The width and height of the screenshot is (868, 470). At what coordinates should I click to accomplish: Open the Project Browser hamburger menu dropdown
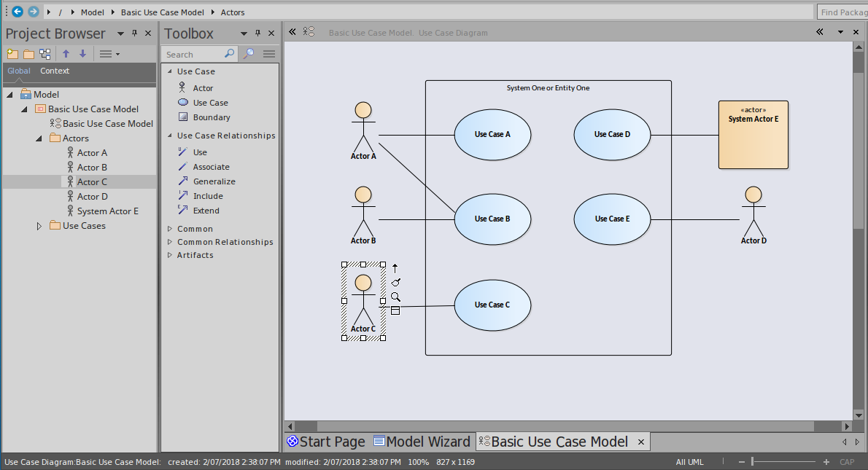(109, 54)
